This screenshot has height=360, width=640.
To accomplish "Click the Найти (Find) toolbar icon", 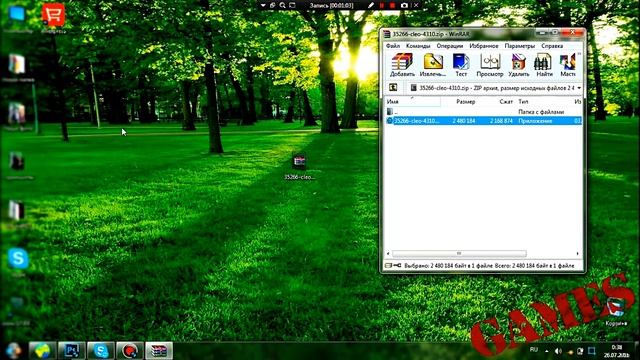I will tap(544, 65).
